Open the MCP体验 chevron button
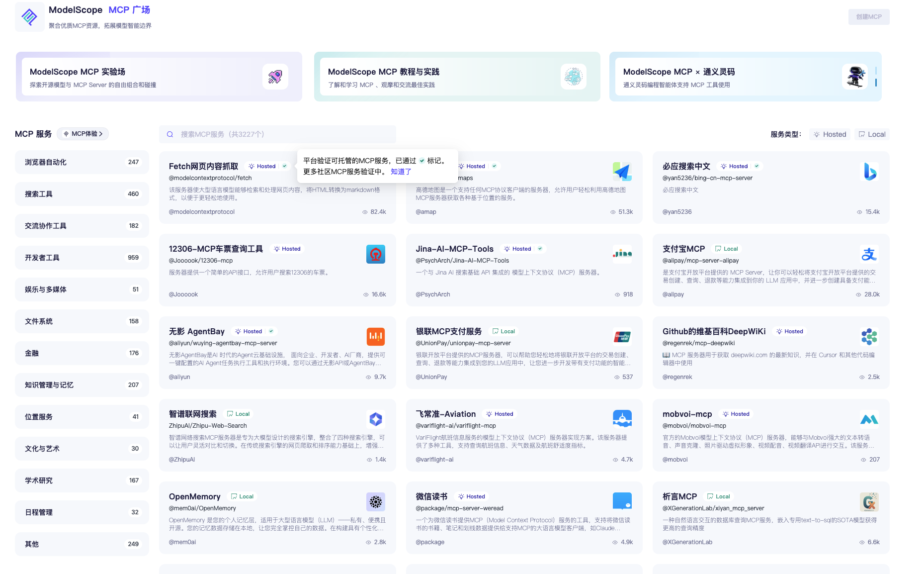924x574 pixels. coord(83,134)
